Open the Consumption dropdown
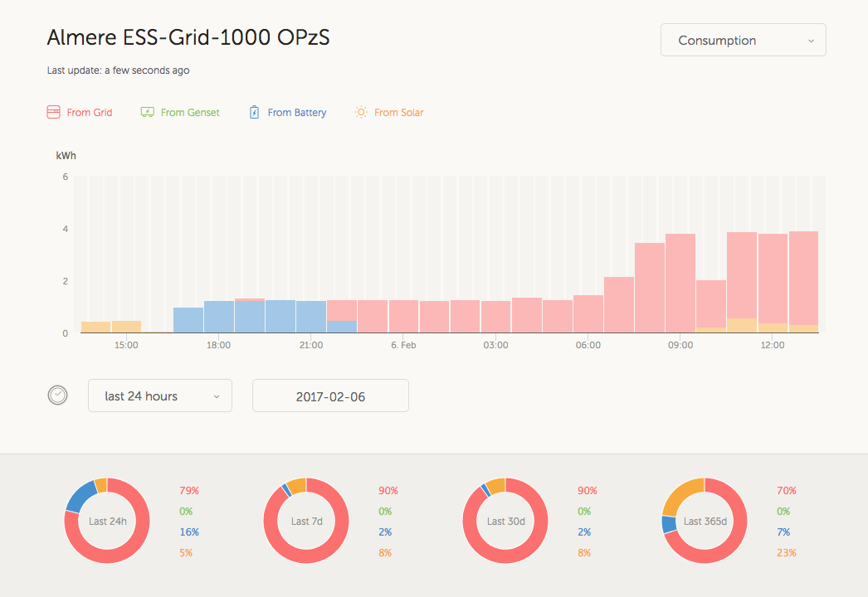Image resolution: width=868 pixels, height=597 pixels. pos(743,40)
